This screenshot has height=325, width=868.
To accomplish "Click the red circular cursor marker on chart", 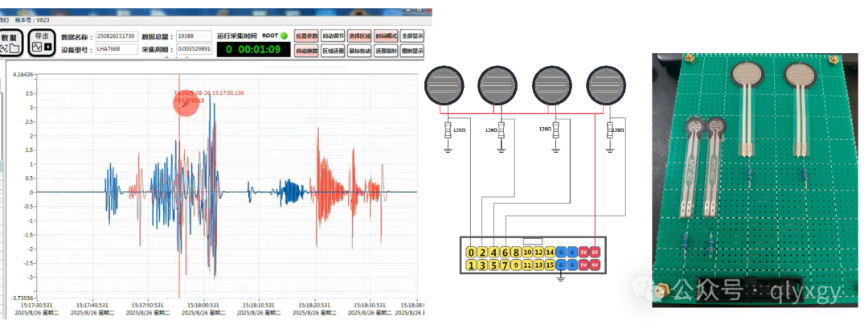I will click(x=186, y=104).
